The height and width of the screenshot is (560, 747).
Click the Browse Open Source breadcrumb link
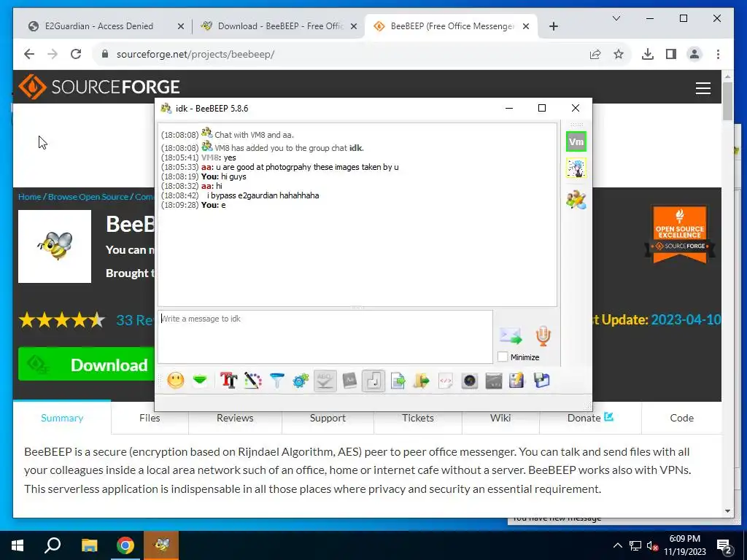(88, 197)
